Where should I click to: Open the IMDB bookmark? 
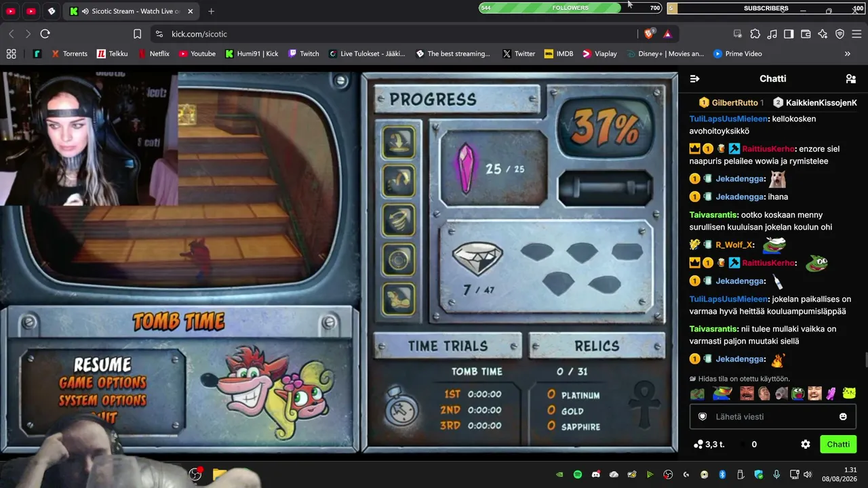click(x=559, y=54)
